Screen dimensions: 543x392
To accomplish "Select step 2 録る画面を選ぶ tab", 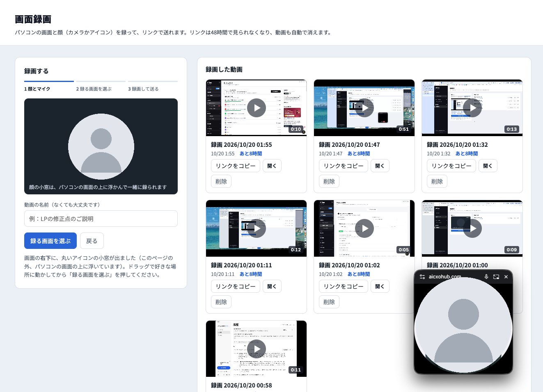I will pos(101,86).
